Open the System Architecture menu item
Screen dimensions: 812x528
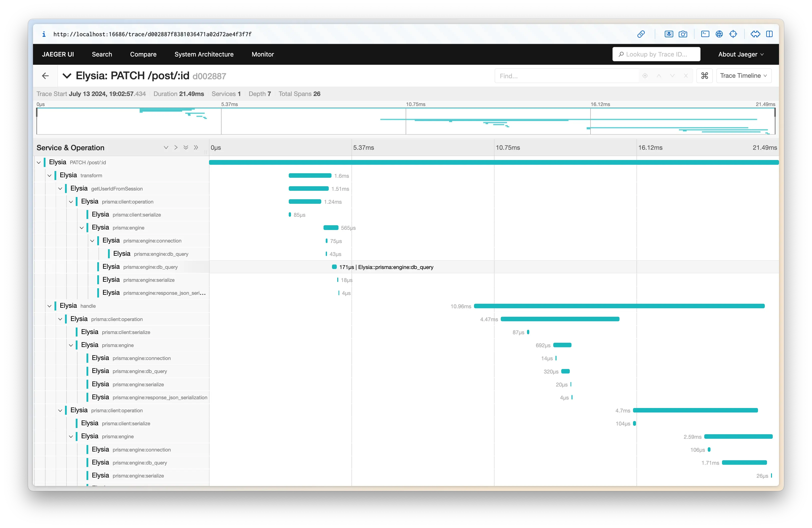(x=204, y=54)
